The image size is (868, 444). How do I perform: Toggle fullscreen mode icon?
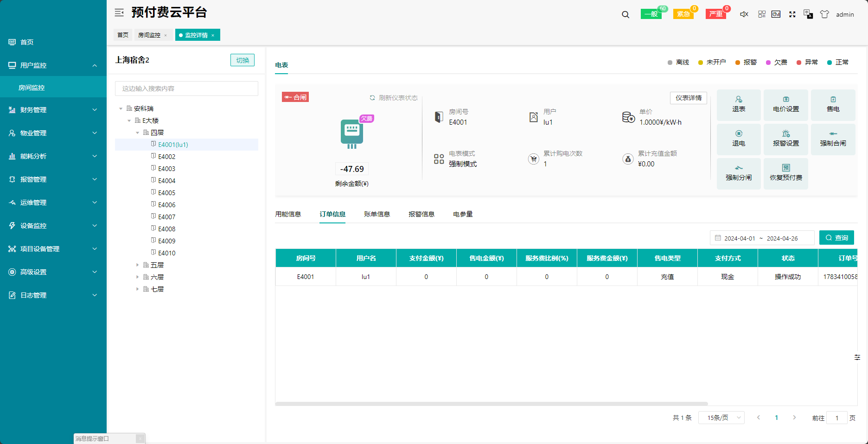[x=792, y=14]
